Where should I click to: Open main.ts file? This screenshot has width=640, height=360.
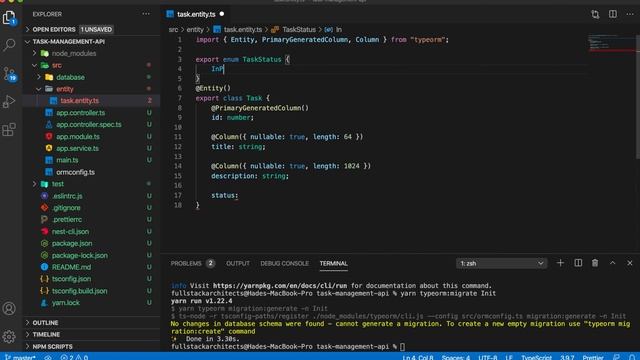coord(67,160)
